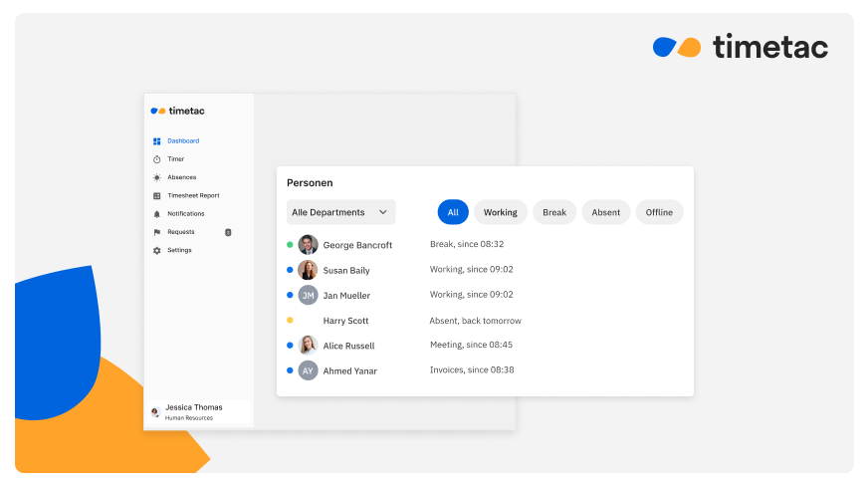Filter people by Working status
Screen dimensions: 868x488
pos(501,212)
